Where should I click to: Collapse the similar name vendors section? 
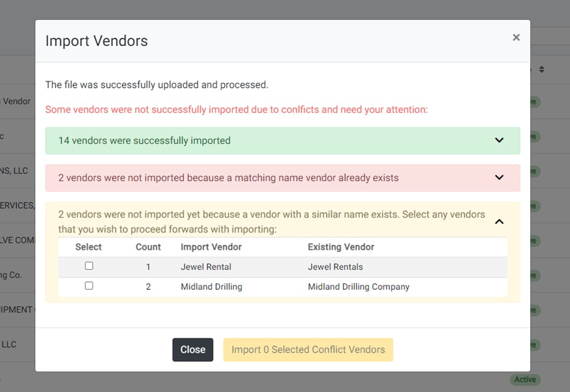pyautogui.click(x=499, y=221)
